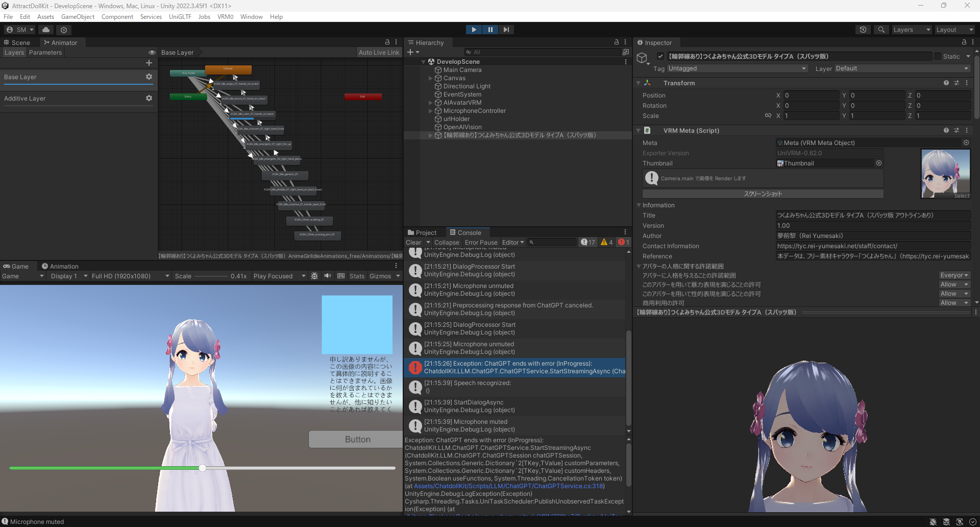
Task: Open the cloud services icon
Action: [46, 30]
